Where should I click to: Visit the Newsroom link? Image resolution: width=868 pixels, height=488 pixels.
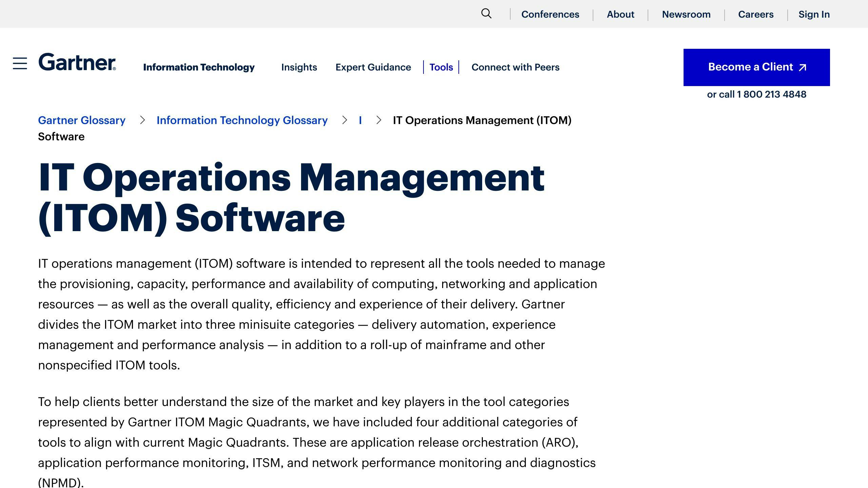point(686,14)
